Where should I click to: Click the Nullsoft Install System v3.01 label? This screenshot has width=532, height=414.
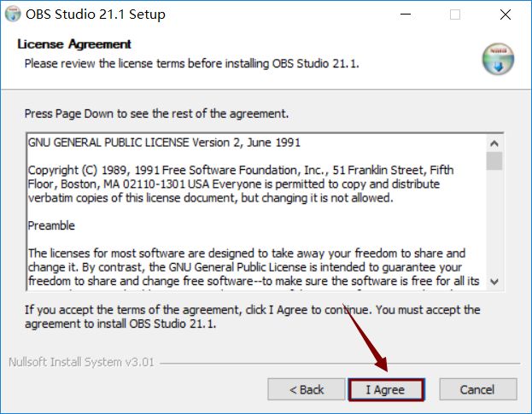pos(81,362)
